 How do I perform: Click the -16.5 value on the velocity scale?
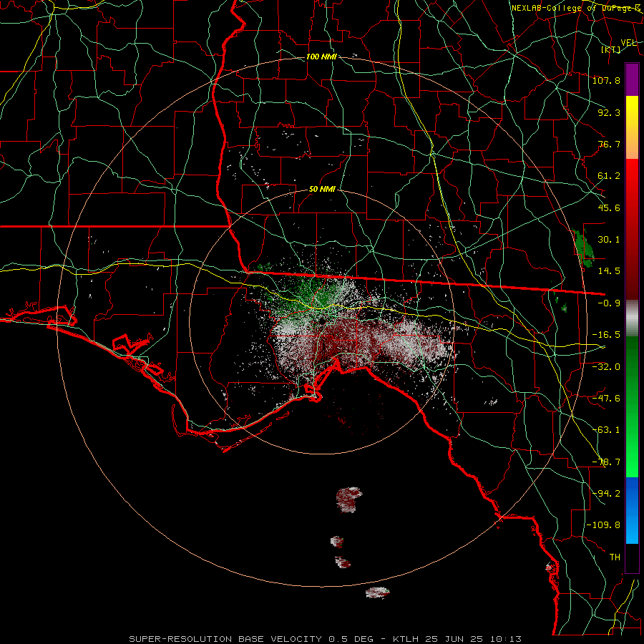pos(606,334)
